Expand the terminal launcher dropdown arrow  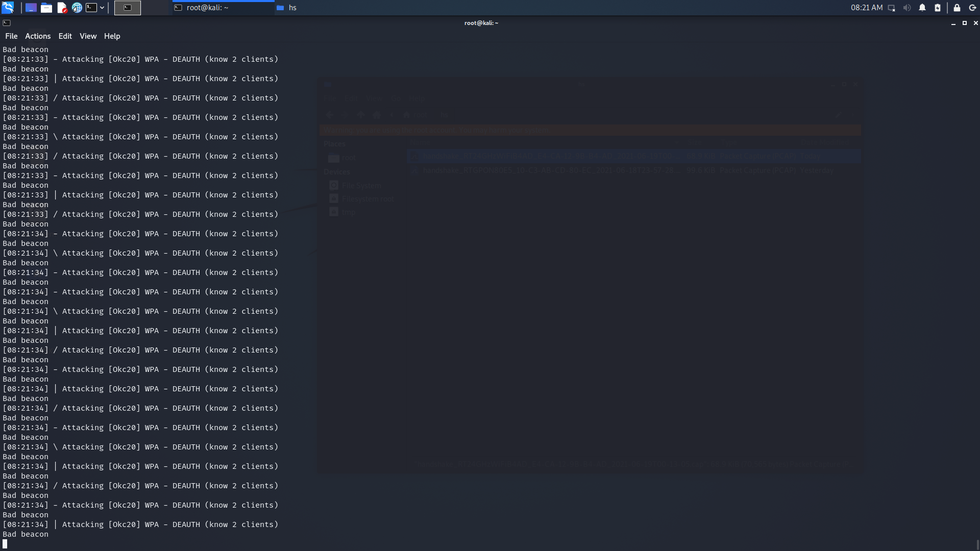coord(102,8)
